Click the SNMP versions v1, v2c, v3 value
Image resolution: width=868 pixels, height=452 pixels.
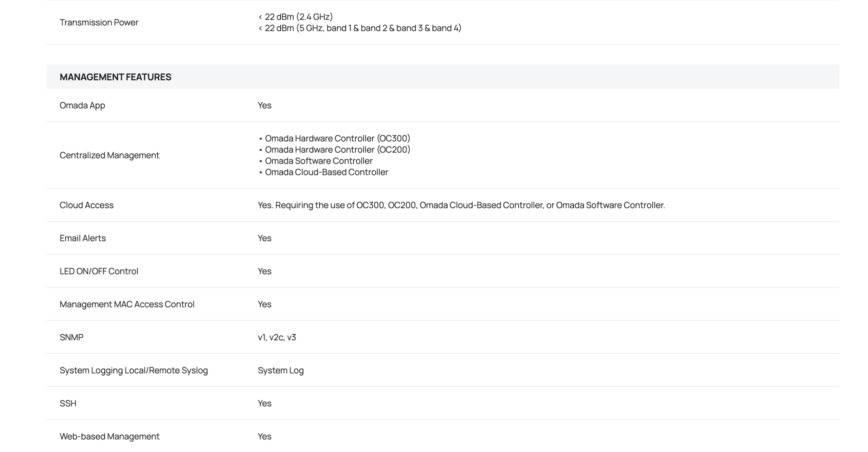point(277,337)
